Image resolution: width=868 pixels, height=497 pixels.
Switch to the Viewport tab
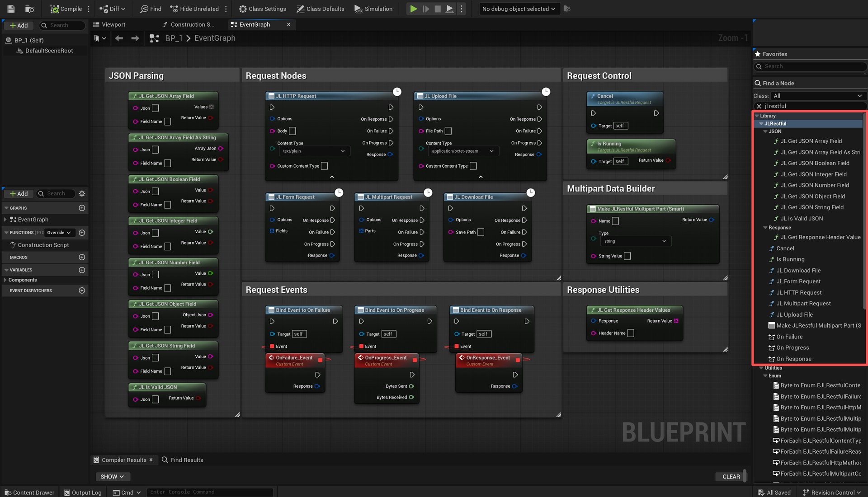pyautogui.click(x=109, y=24)
